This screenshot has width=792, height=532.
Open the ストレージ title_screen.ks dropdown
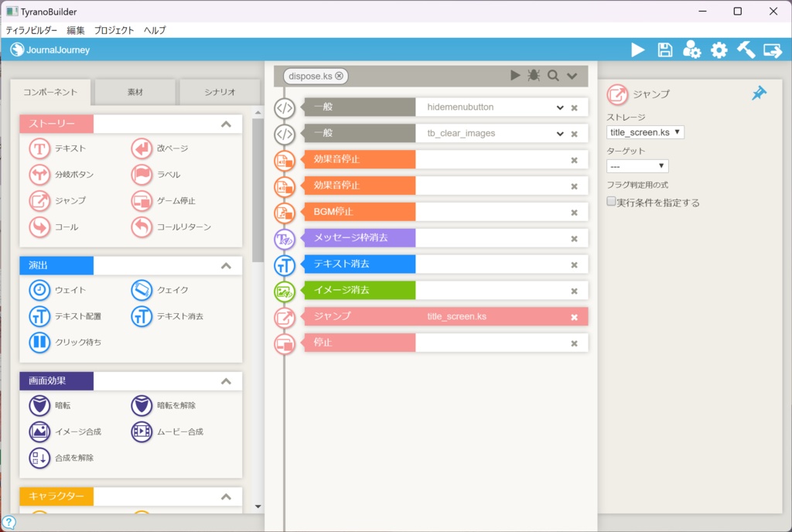[645, 132]
